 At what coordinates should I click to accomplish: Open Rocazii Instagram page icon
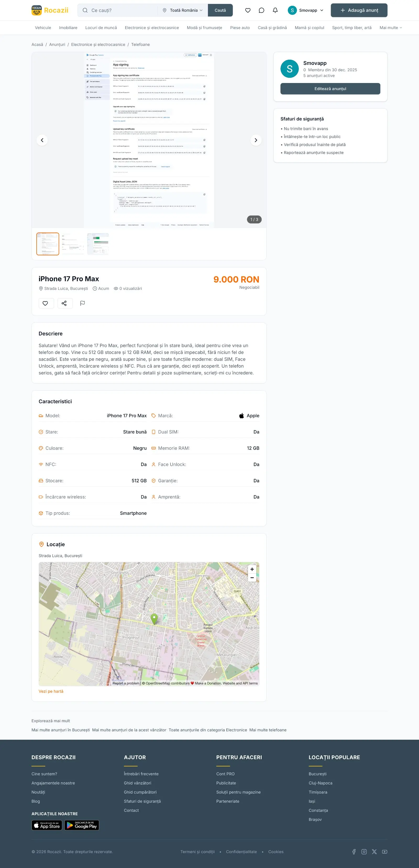click(364, 852)
